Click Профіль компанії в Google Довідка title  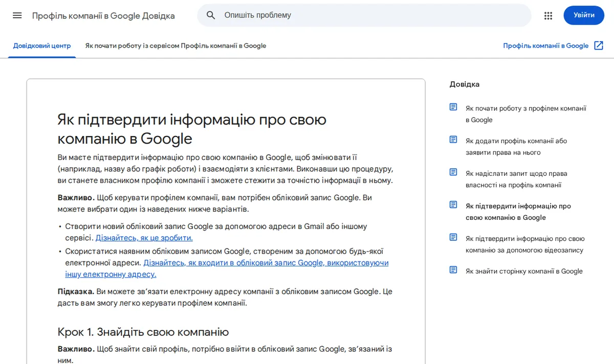click(x=103, y=15)
